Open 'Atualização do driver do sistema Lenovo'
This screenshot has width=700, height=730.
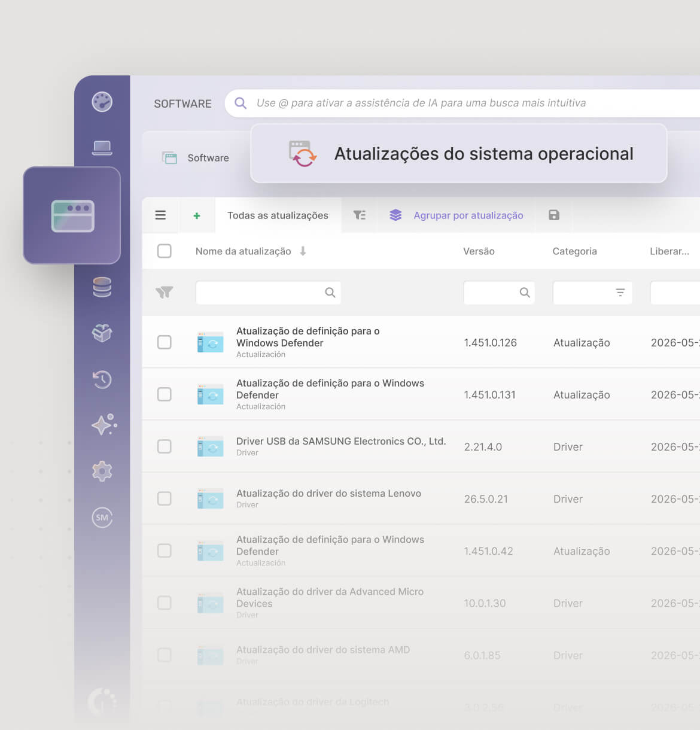click(328, 493)
